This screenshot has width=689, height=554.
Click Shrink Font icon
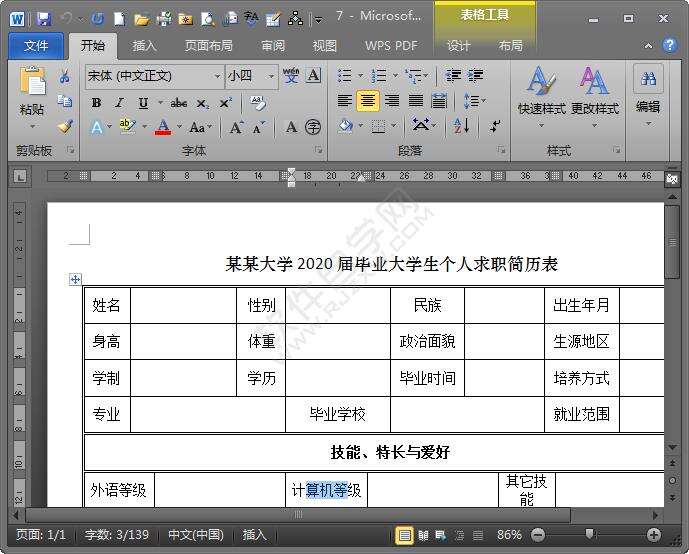point(259,127)
